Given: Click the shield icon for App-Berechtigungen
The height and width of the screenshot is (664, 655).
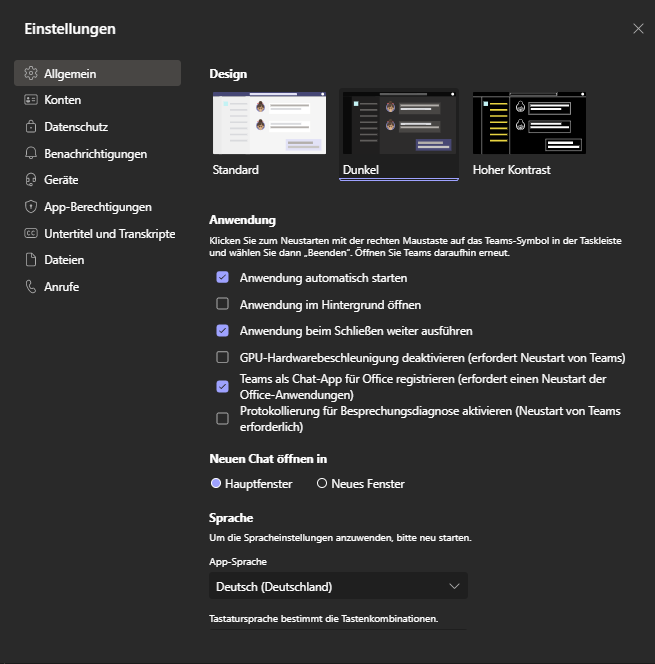Looking at the screenshot, I should coord(31,207).
